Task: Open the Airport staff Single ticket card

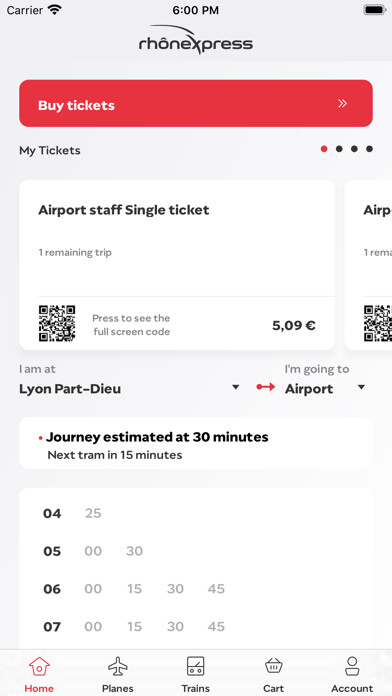Action: pyautogui.click(x=177, y=265)
